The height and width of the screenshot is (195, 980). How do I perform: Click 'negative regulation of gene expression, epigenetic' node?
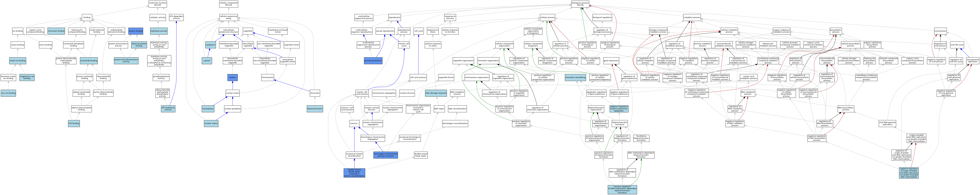[619, 109]
